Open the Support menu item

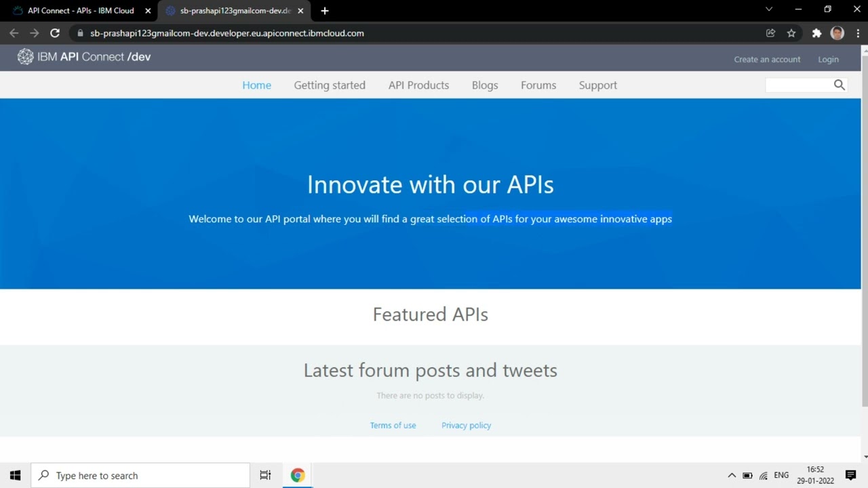(598, 85)
